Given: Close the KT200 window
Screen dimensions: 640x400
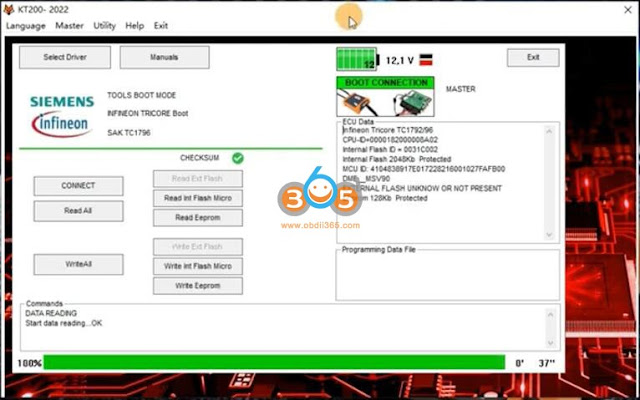Looking at the screenshot, I should tap(628, 10).
